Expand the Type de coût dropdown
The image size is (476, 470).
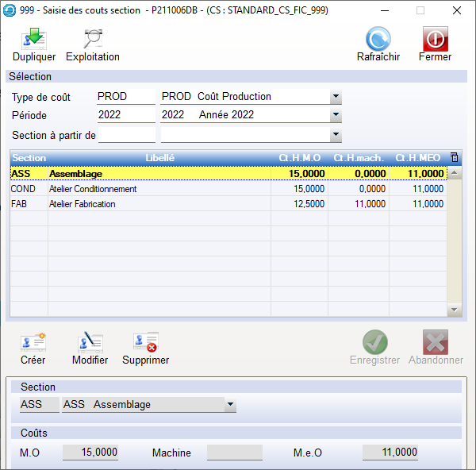336,97
